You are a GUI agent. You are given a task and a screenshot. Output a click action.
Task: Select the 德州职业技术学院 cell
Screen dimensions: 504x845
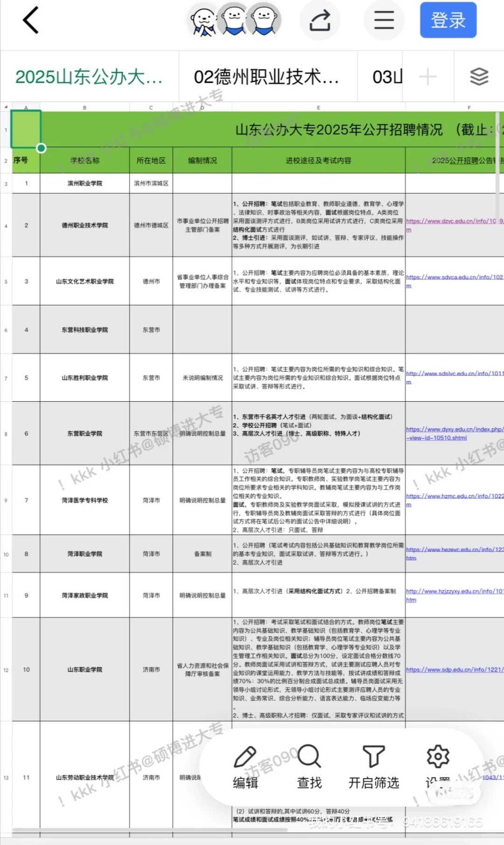84,225
